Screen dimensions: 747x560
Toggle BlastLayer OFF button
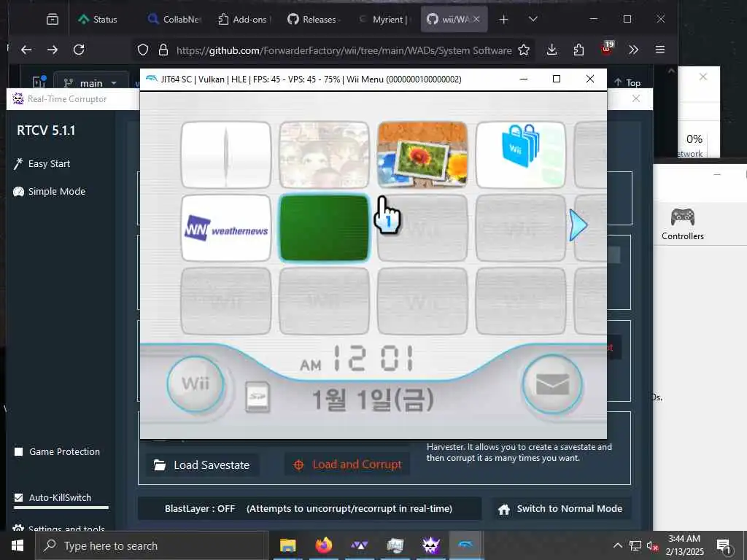tap(309, 508)
